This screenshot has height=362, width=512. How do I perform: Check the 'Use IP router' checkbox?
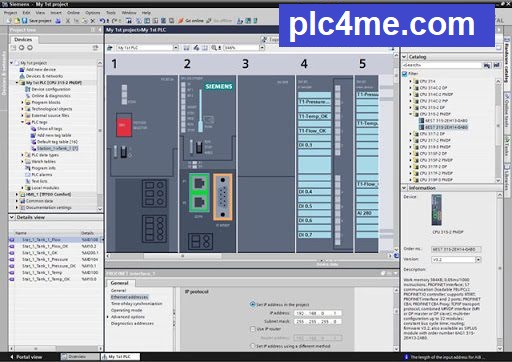(253, 329)
